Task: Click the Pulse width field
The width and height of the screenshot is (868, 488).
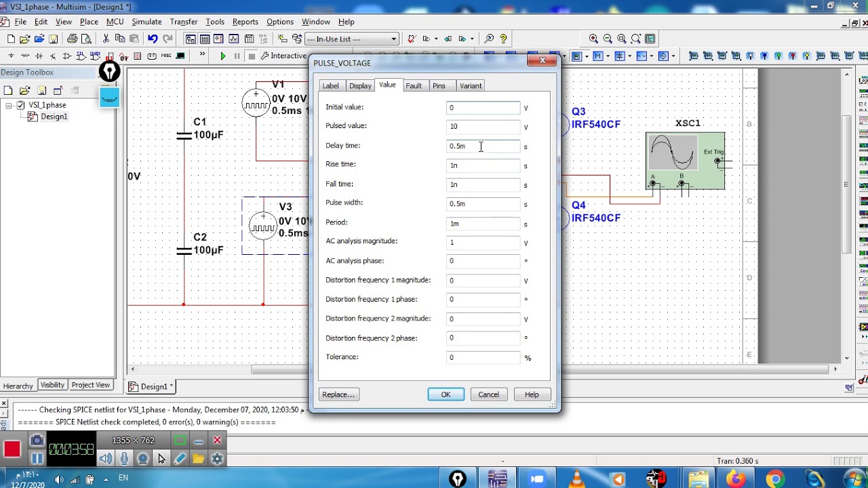Action: [x=483, y=203]
